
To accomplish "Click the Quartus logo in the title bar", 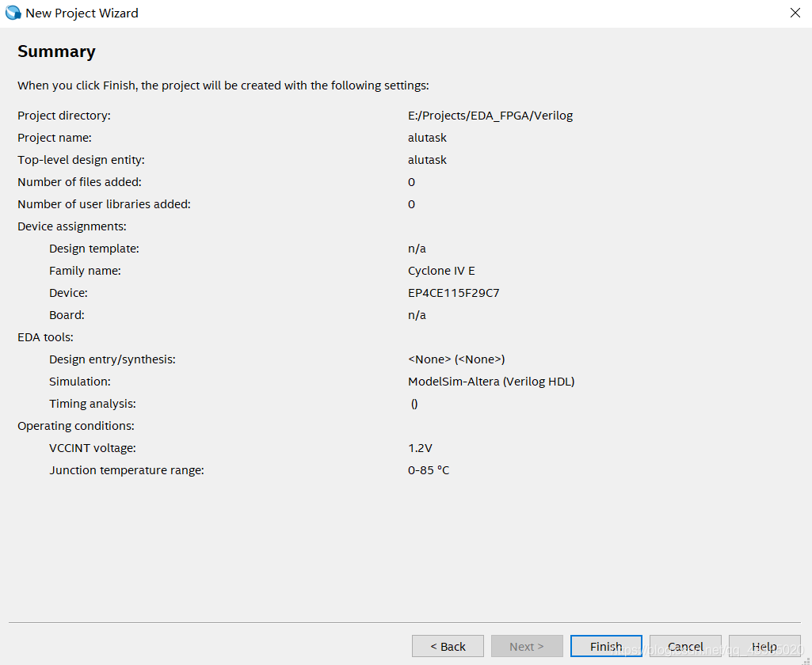I will click(13, 13).
